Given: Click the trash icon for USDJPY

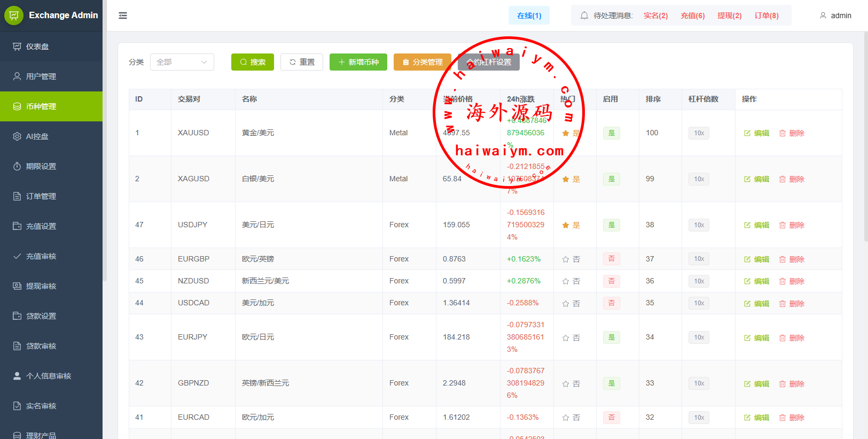Looking at the screenshot, I should [783, 225].
